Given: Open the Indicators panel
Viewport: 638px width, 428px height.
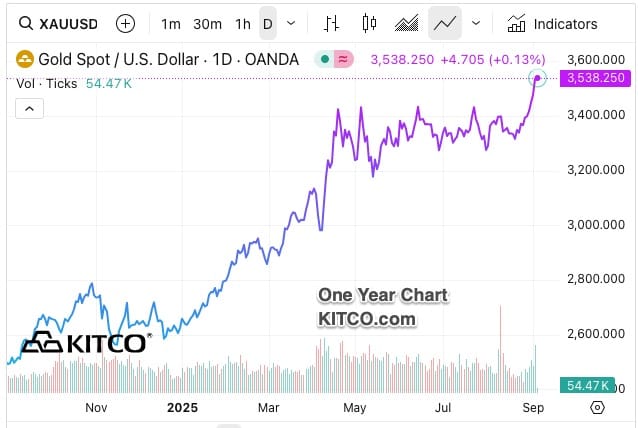Looking at the screenshot, I should click(553, 23).
